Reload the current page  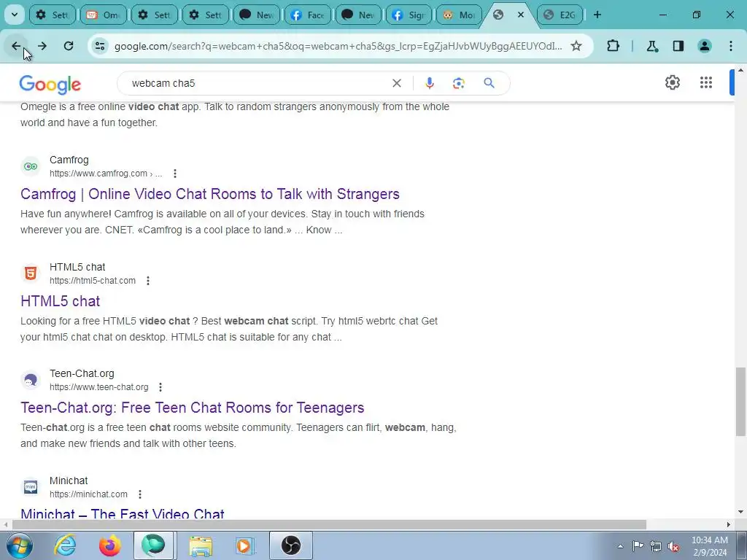[69, 46]
